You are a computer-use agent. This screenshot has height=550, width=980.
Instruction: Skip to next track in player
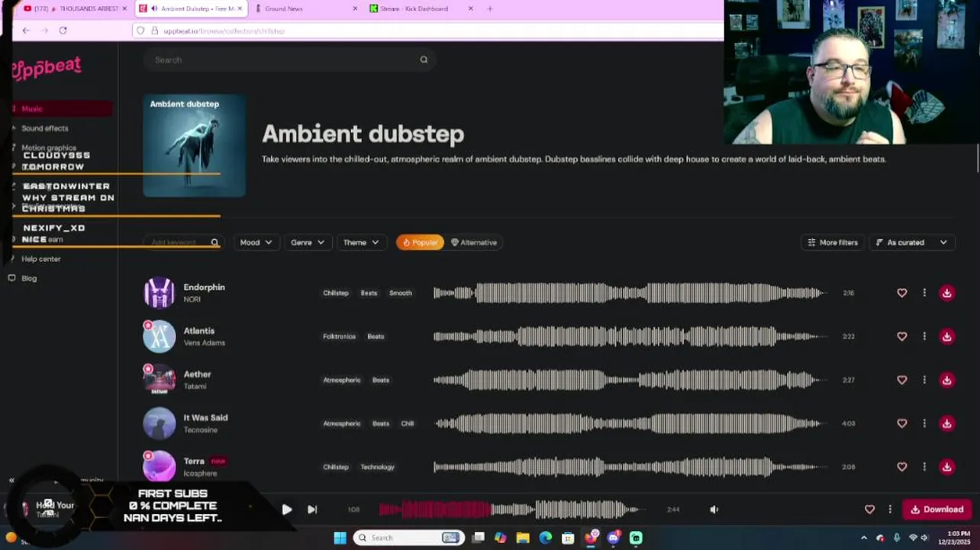[x=312, y=510]
